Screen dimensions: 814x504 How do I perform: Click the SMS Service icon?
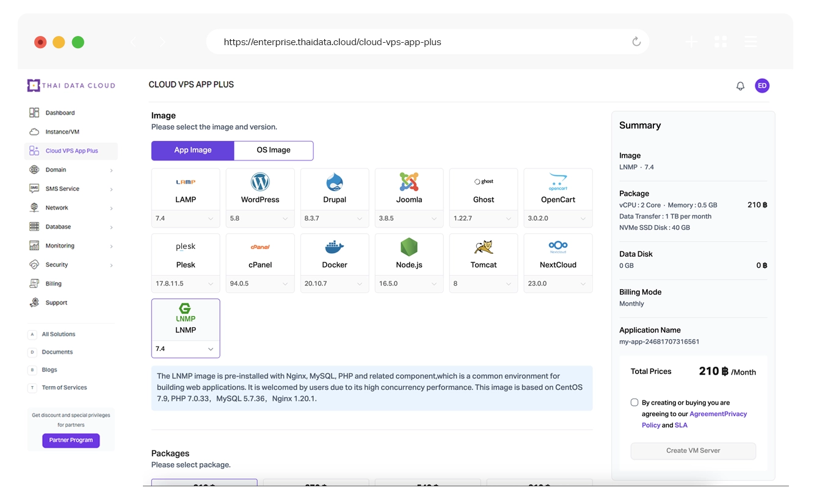coord(34,189)
